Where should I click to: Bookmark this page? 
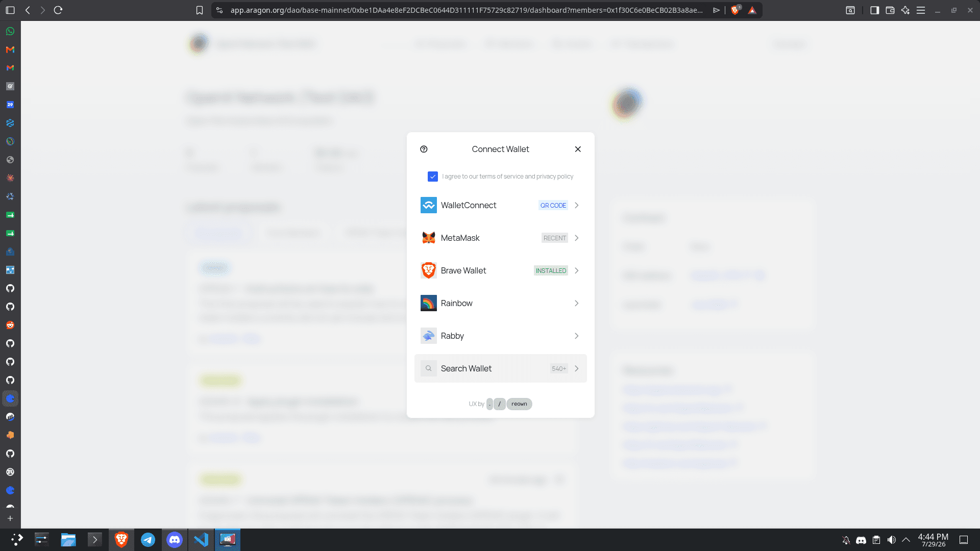(x=200, y=10)
